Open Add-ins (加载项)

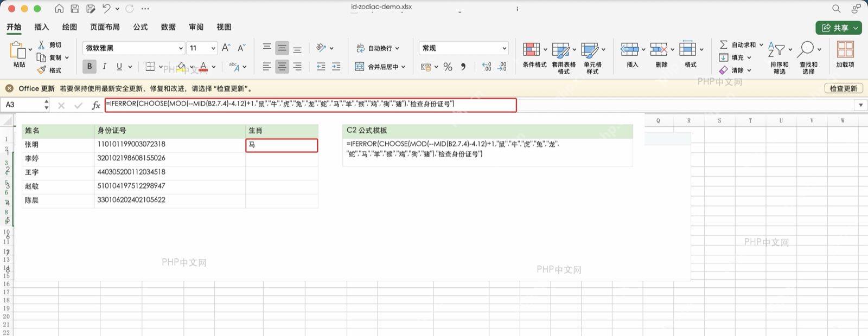[845, 55]
